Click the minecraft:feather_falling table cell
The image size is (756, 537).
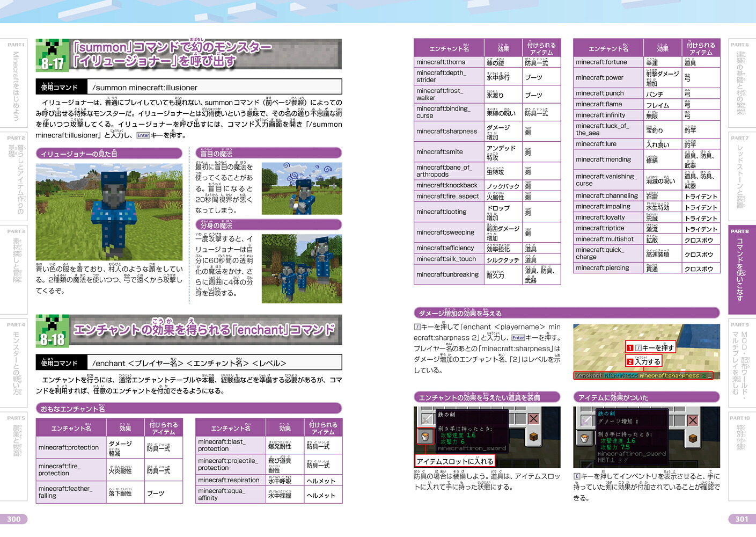coord(71,492)
